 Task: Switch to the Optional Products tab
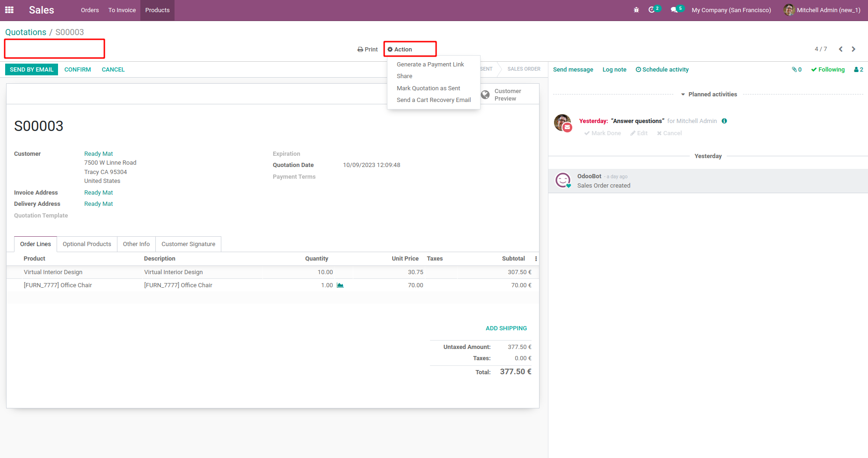[x=87, y=244]
